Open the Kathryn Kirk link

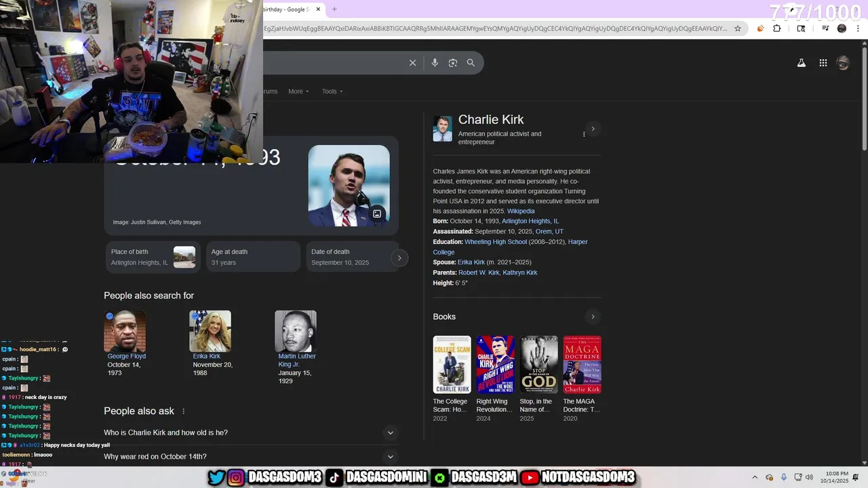pyautogui.click(x=520, y=272)
